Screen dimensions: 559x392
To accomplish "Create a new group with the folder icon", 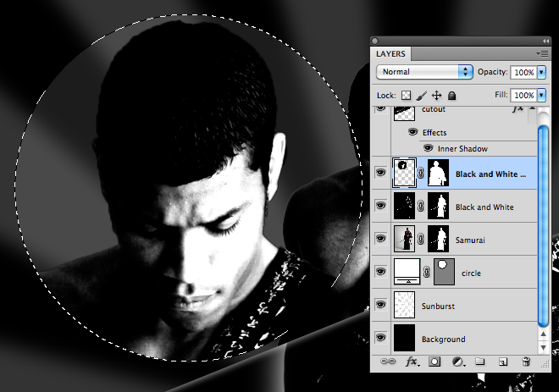I will (480, 362).
